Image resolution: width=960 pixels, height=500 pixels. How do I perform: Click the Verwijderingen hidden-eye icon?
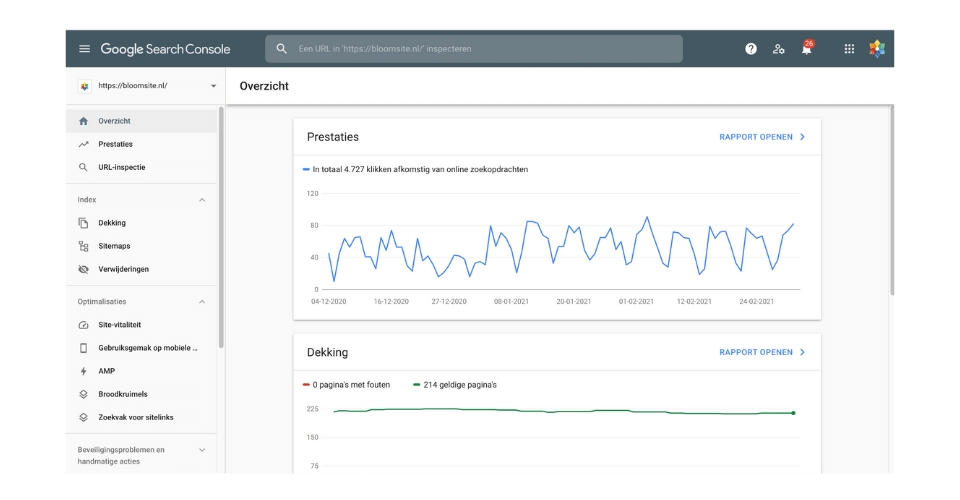pyautogui.click(x=83, y=269)
